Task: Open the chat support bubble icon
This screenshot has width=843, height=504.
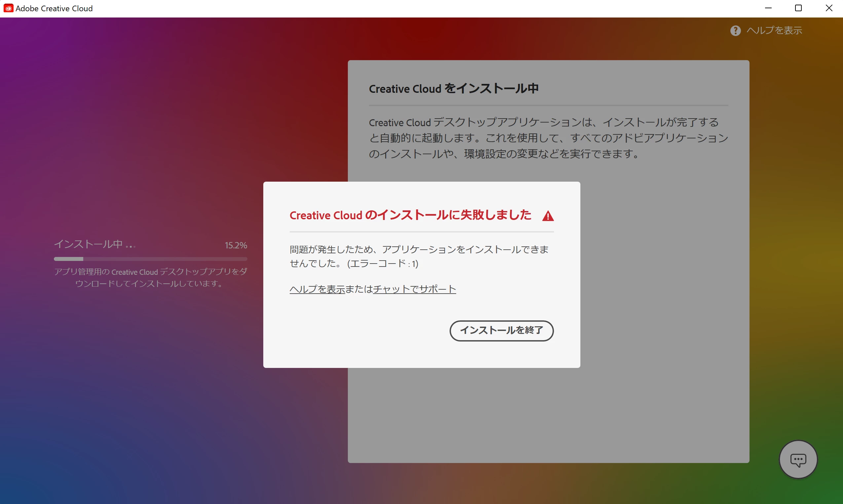Action: click(798, 460)
